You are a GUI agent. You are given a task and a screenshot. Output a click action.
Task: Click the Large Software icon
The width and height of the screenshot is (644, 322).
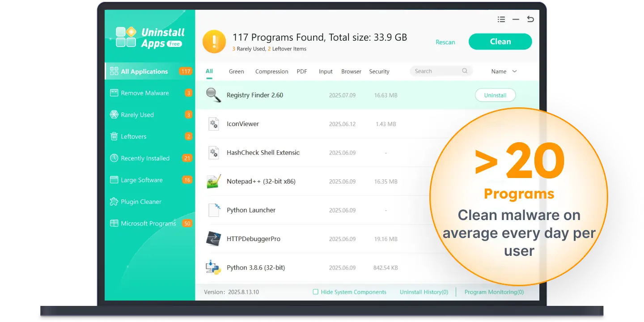click(114, 180)
